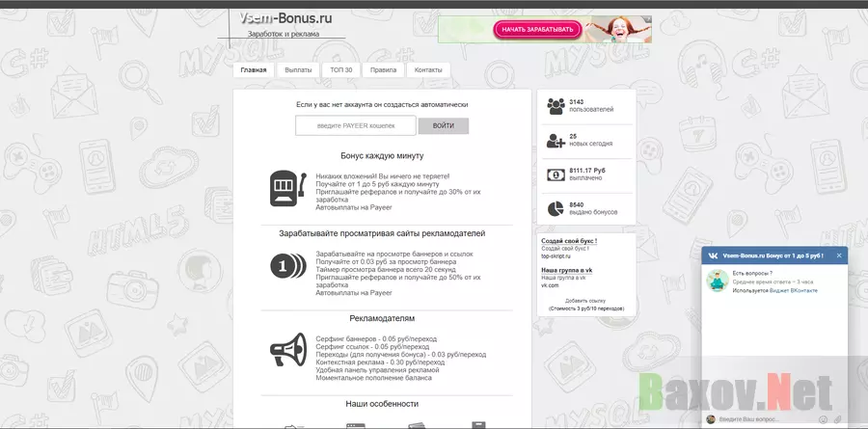The width and height of the screenshot is (868, 429).
Task: Click the 'Автовыплаты на Payeer' line under bonus section
Action: point(354,207)
